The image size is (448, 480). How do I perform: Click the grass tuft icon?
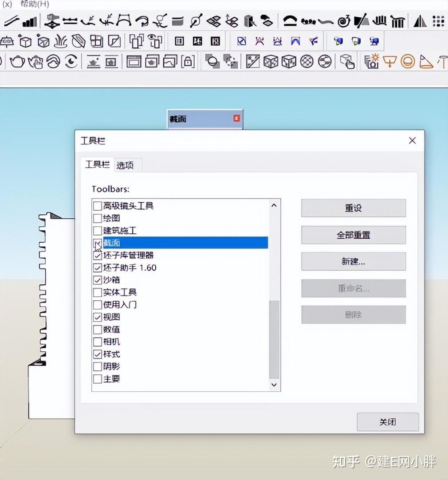[61, 41]
